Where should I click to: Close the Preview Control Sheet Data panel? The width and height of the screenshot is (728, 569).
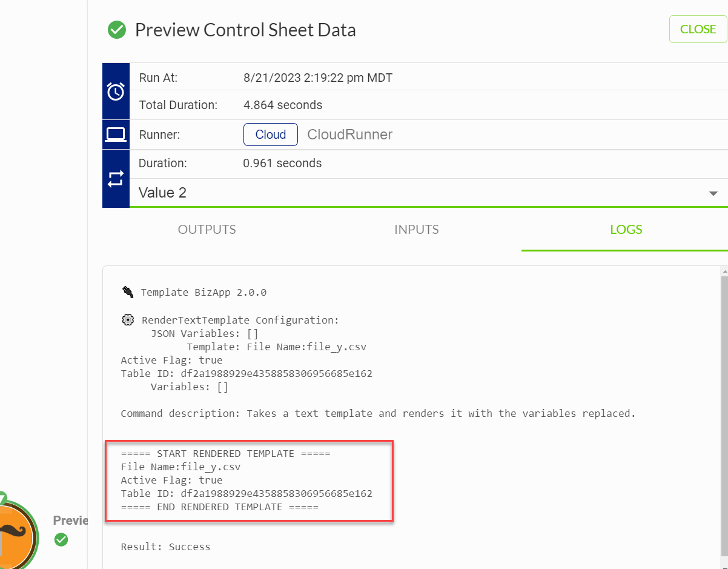(698, 29)
